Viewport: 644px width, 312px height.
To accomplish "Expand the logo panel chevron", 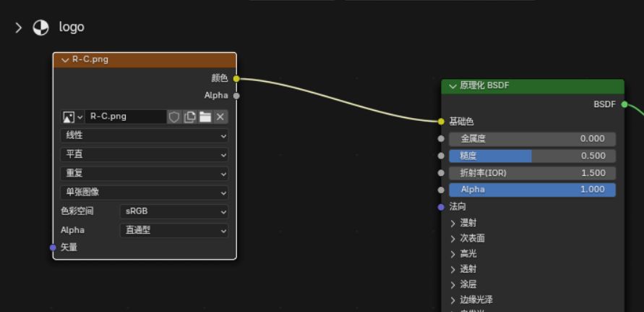I will coord(19,28).
